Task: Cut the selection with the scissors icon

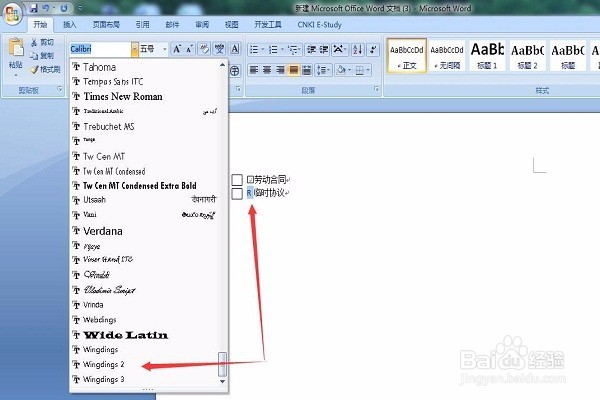Action: 34,42
